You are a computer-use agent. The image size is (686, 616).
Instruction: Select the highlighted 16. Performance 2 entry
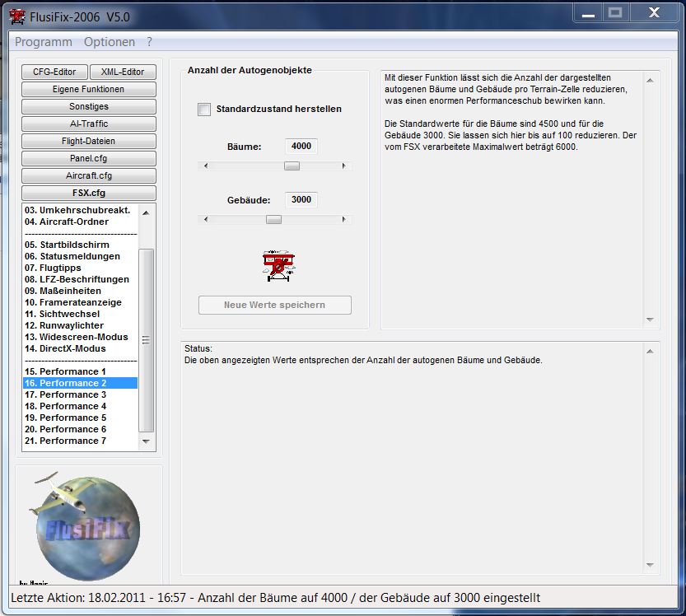80,383
